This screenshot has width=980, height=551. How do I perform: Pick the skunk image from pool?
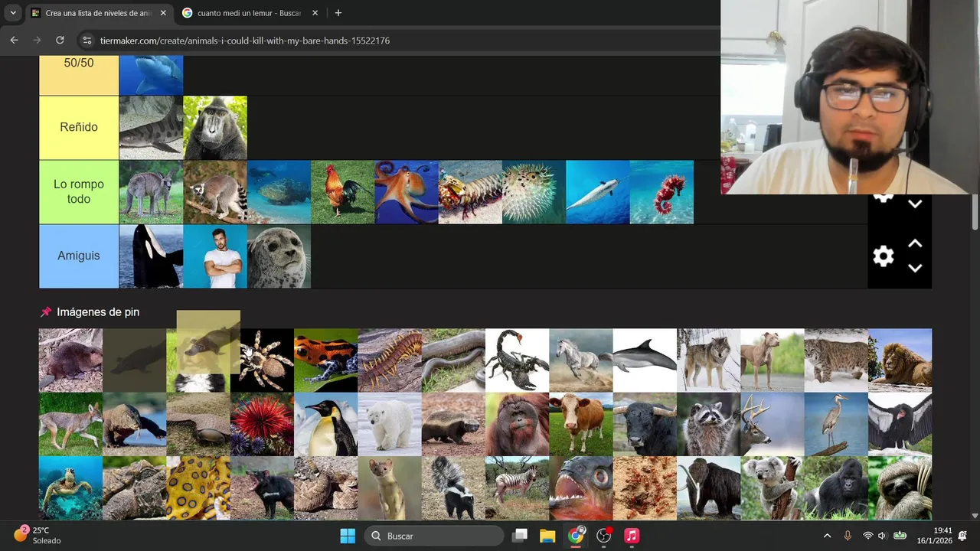coord(453,488)
